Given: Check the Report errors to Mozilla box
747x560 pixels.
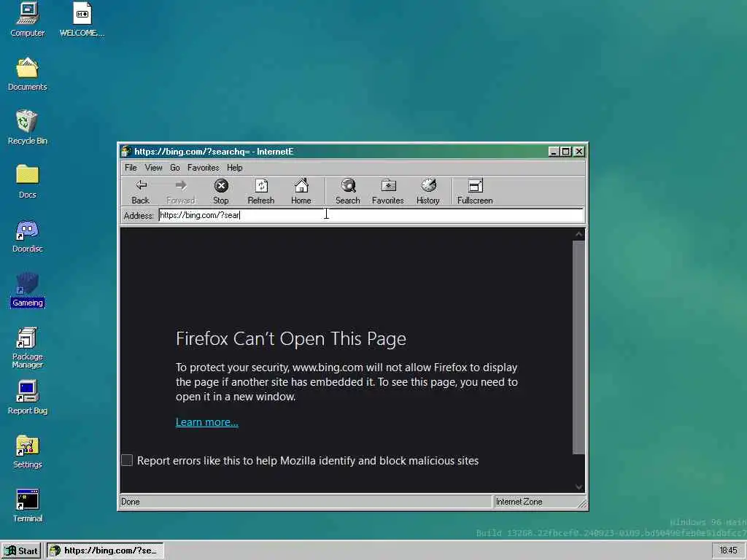Looking at the screenshot, I should coord(127,460).
